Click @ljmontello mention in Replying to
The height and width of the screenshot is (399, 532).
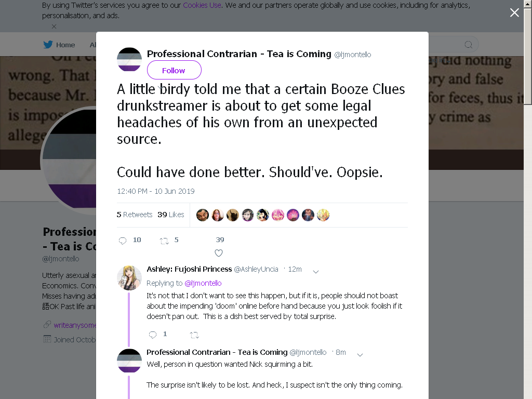tap(203, 283)
